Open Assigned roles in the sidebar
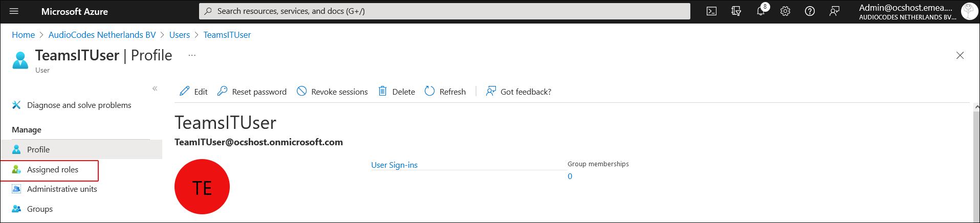Screen dimensions: 980x223 click(x=52, y=170)
